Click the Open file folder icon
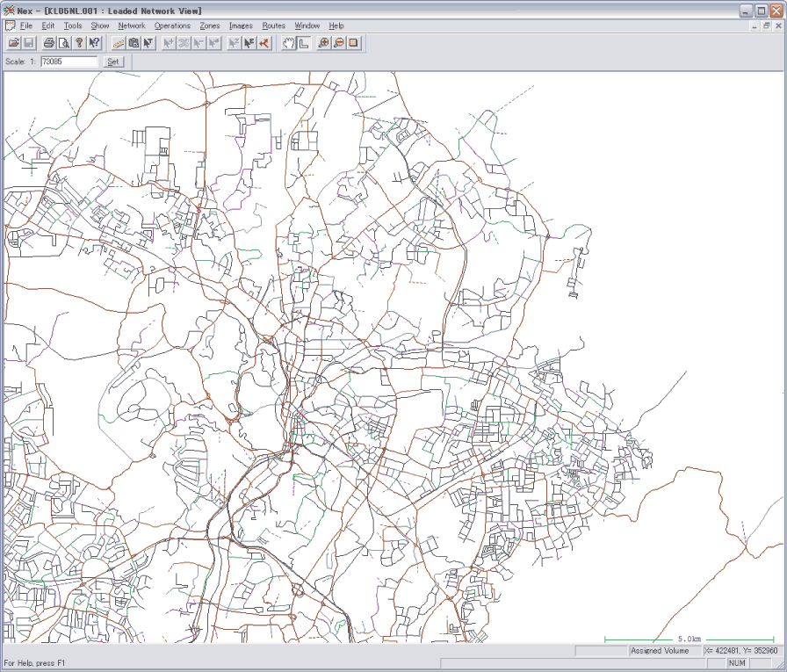 13,43
